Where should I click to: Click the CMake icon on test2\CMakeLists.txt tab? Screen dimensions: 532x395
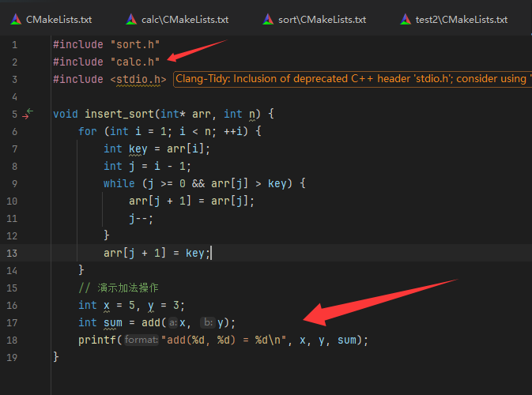point(405,19)
